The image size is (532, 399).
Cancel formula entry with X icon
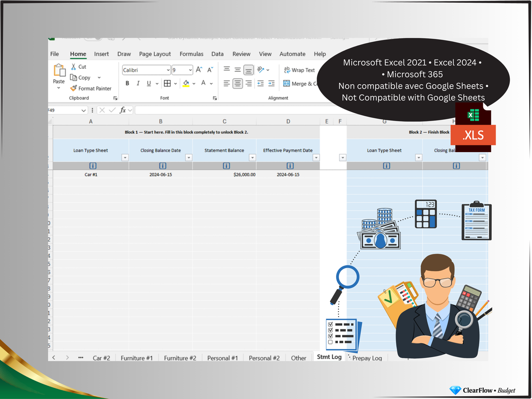point(102,110)
